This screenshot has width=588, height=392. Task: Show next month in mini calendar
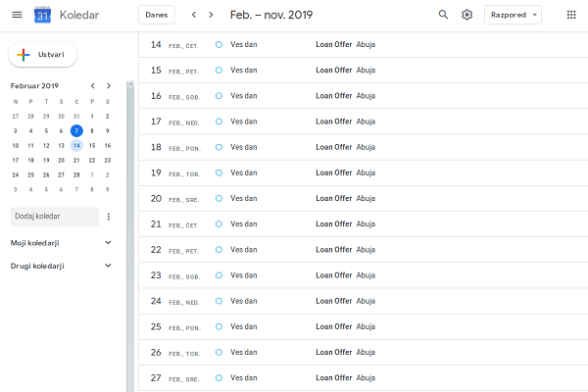coord(108,86)
